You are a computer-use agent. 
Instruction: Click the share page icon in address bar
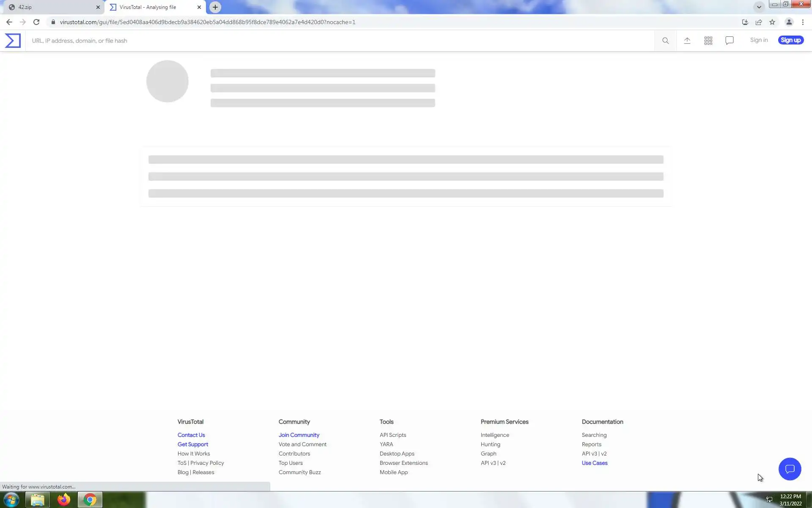pyautogui.click(x=759, y=22)
